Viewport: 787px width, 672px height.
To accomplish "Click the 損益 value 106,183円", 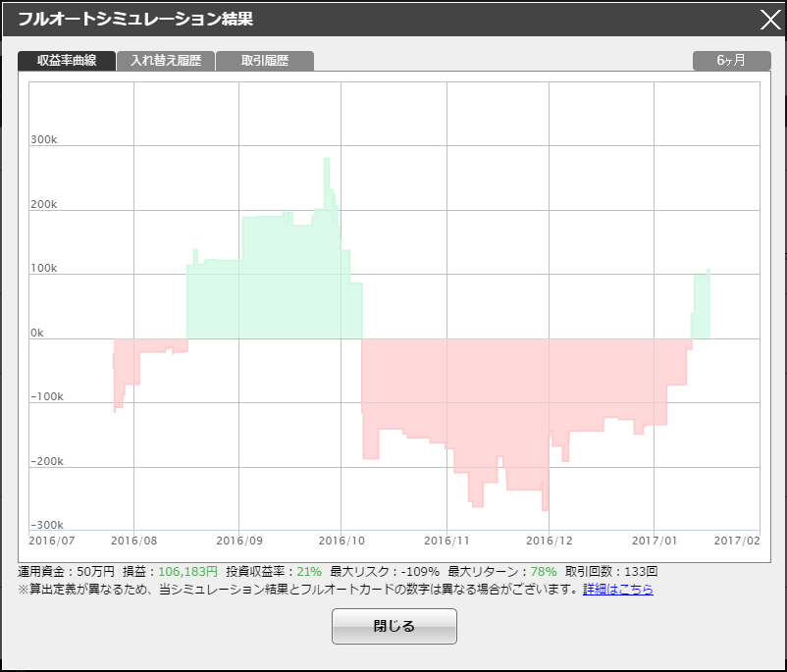I will (187, 572).
